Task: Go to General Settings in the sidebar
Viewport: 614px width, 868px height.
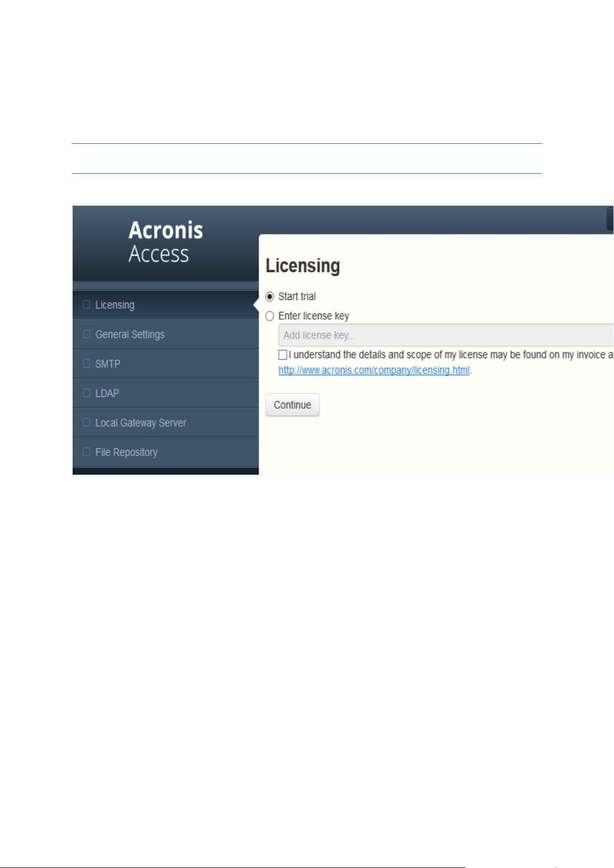Action: tap(165, 334)
